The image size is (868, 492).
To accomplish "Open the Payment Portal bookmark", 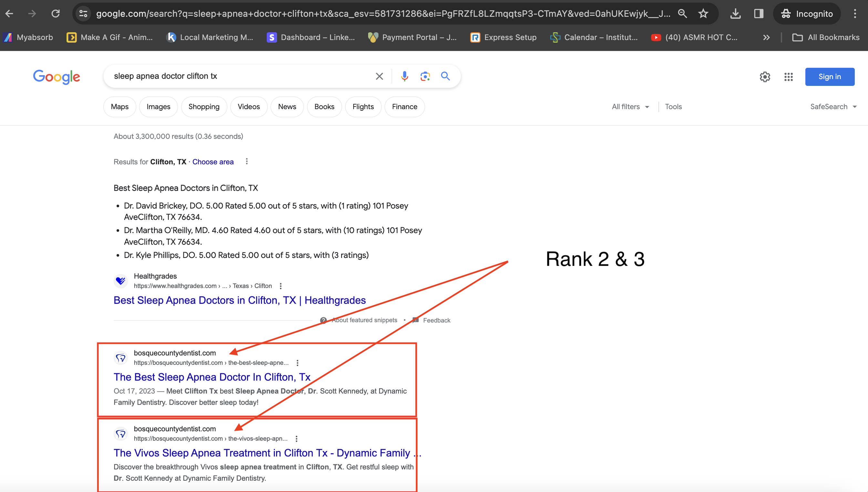I will [412, 37].
